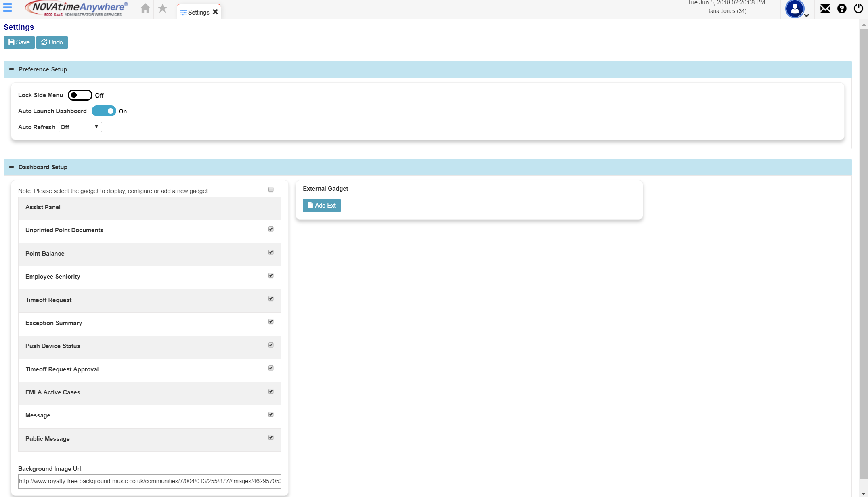
Task: Open the user profile avatar menu
Action: click(795, 9)
